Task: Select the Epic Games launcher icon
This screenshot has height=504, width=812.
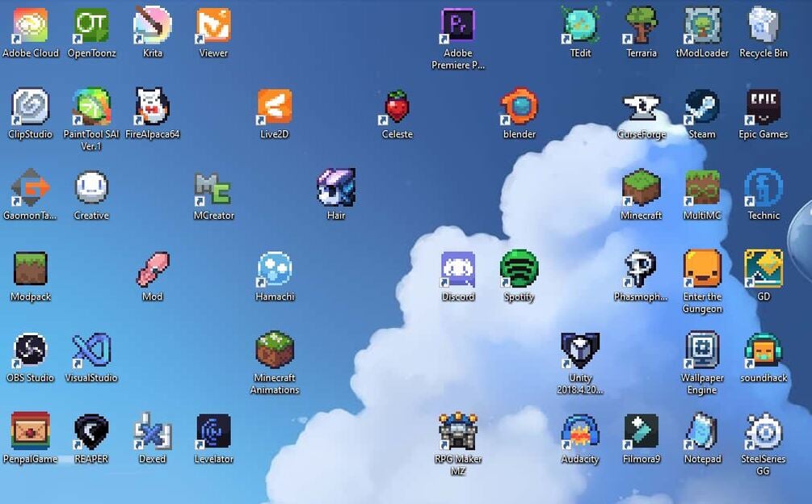Action: (x=764, y=107)
